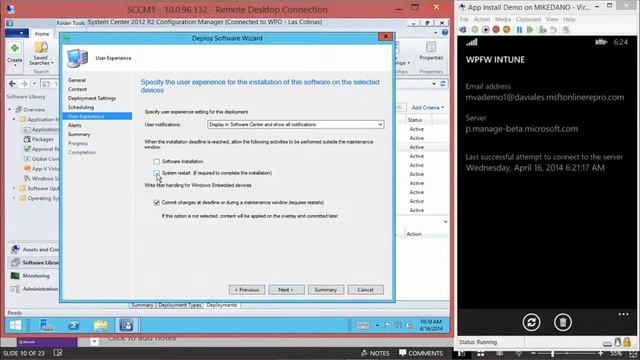Viewport: 640px width, 360px height.
Task: Save VM state with the orange icon
Action: [507, 30]
